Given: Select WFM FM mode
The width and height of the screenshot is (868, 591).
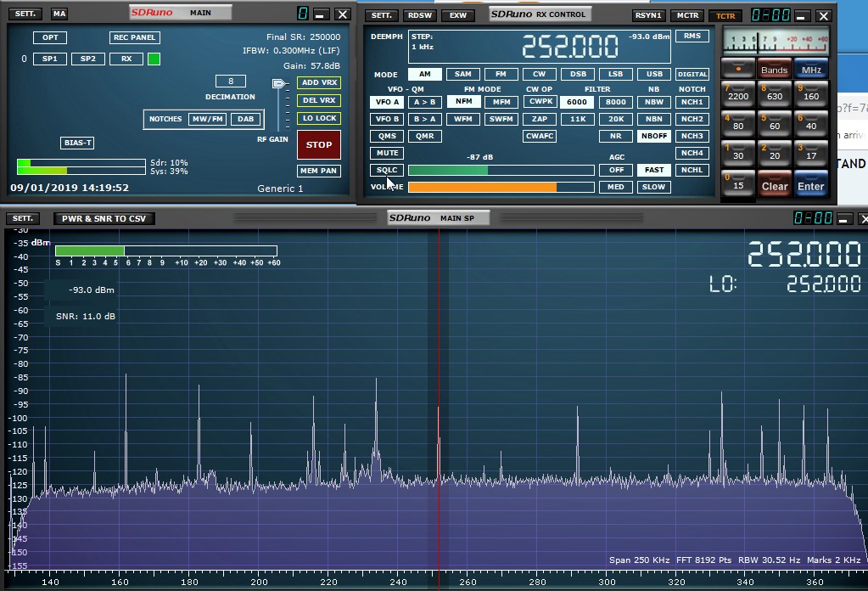Looking at the screenshot, I should (462, 119).
